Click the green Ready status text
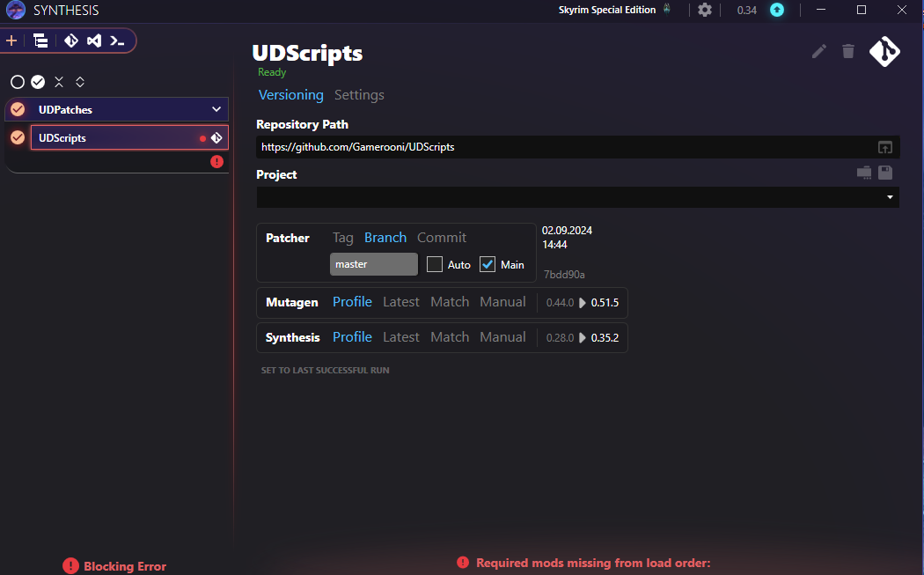The width and height of the screenshot is (924, 575). pos(272,72)
